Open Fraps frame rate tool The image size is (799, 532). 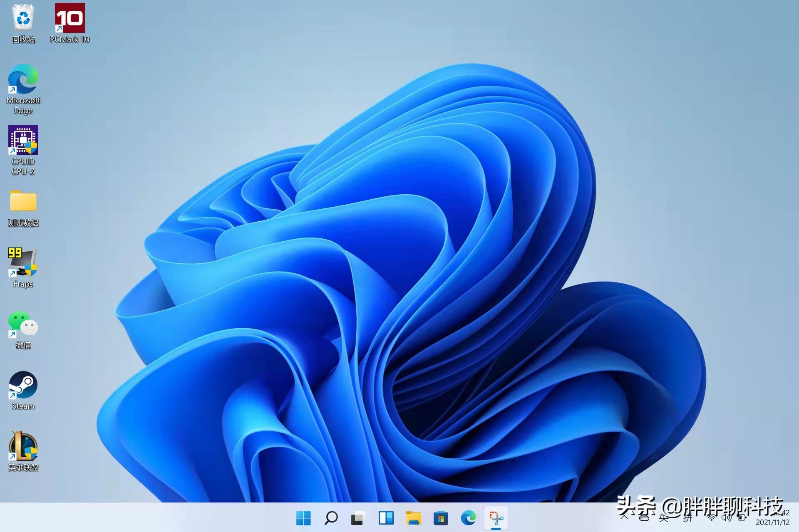[23, 262]
